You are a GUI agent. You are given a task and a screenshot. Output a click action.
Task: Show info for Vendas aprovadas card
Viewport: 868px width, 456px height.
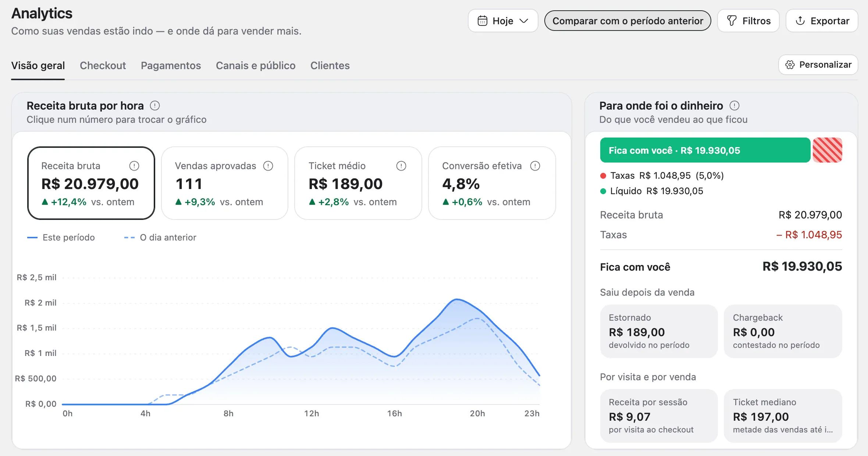[x=268, y=166]
